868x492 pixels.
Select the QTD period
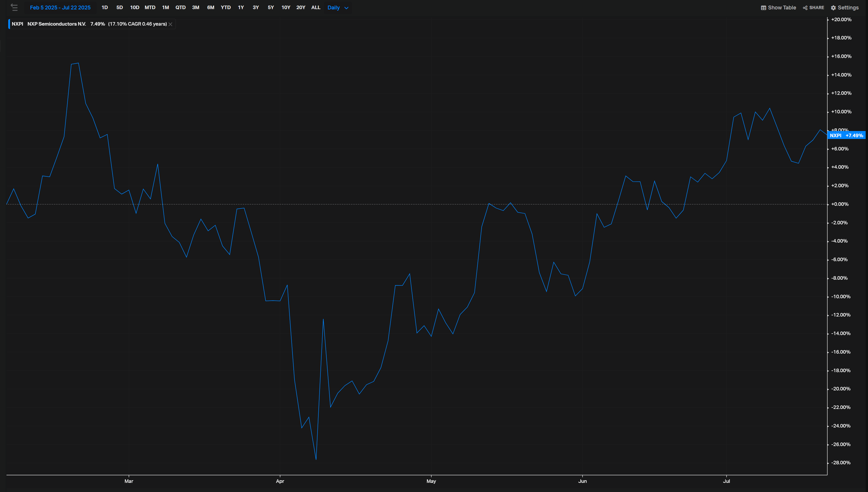click(181, 7)
